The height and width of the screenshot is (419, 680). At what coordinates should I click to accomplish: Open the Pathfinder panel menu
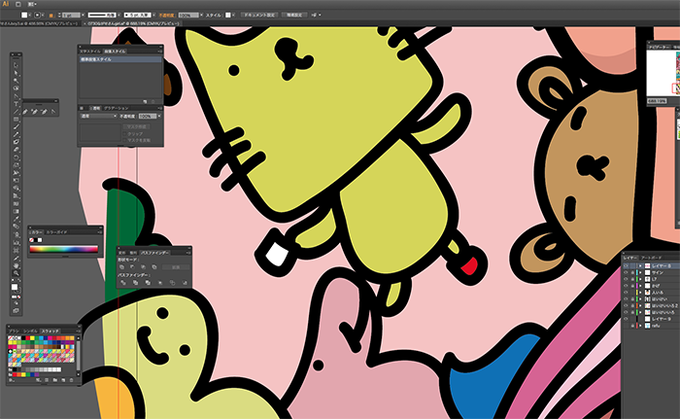point(189,253)
